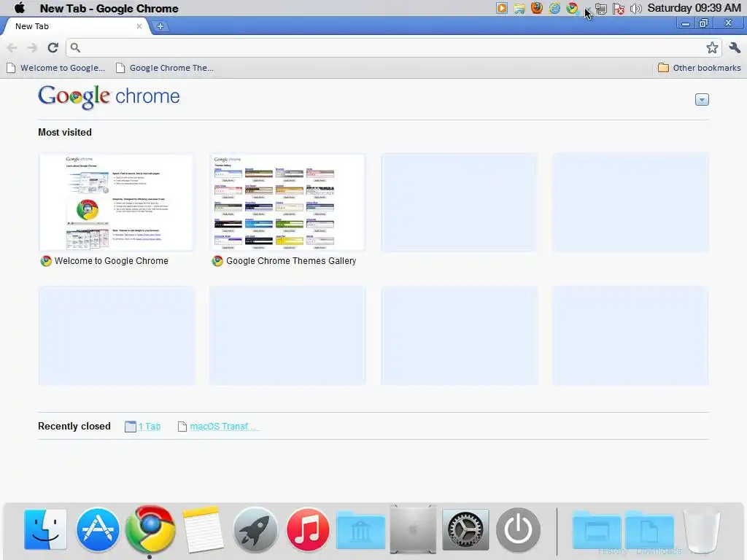The width and height of the screenshot is (747, 560).
Task: Open the Trash in the dock
Action: point(702,531)
